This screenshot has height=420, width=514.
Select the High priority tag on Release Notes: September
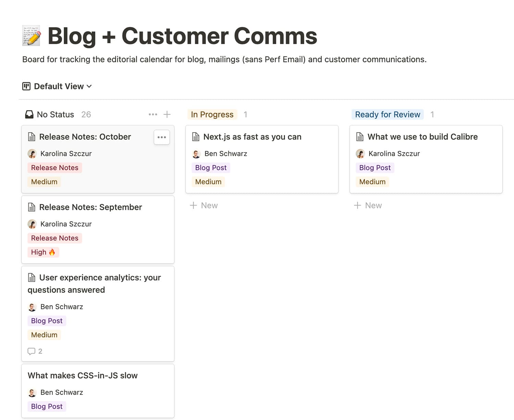pyautogui.click(x=43, y=252)
